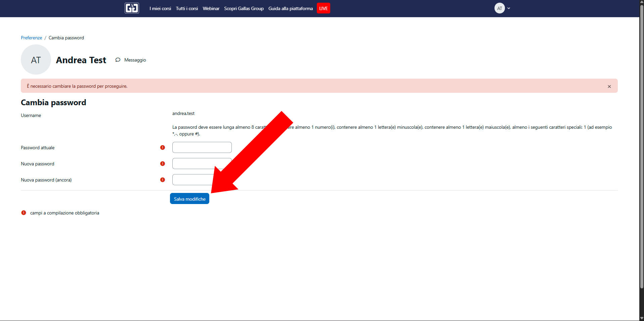Viewport: 644px width, 321px height.
Task: Click the Gallas Group logo icon
Action: click(132, 8)
